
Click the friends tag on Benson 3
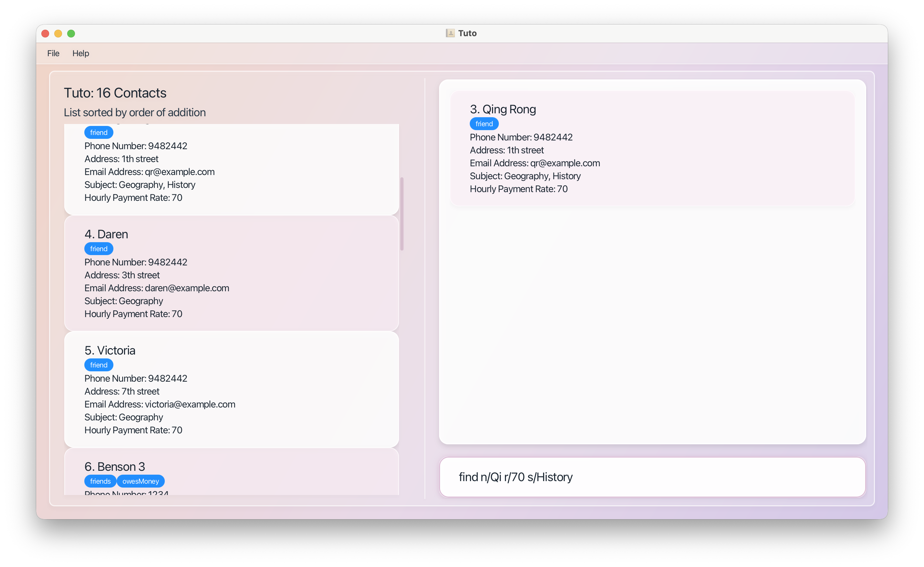(x=100, y=481)
